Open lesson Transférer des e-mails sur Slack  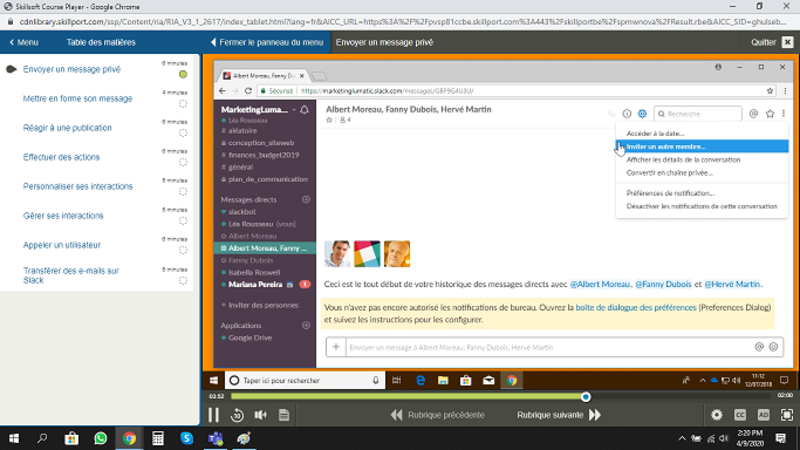click(71, 276)
